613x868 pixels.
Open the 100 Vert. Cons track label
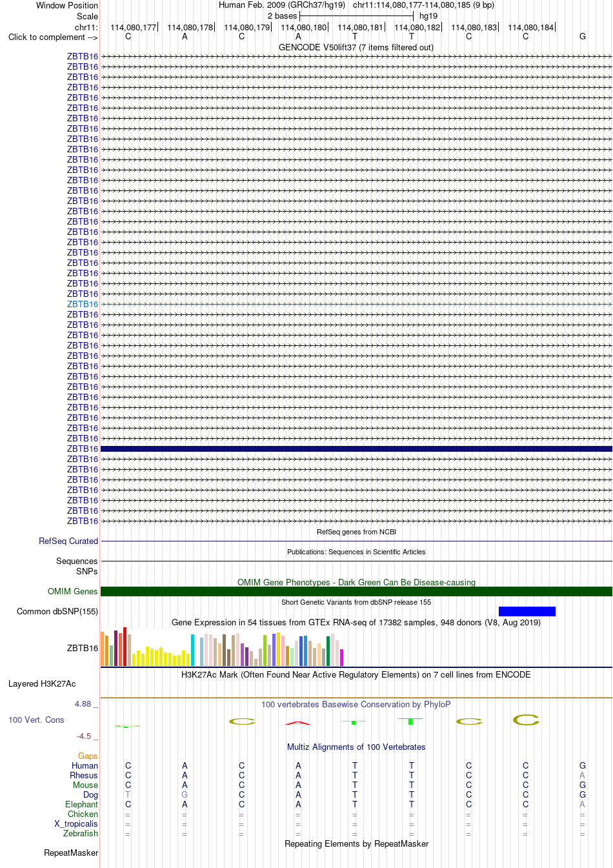click(x=36, y=720)
